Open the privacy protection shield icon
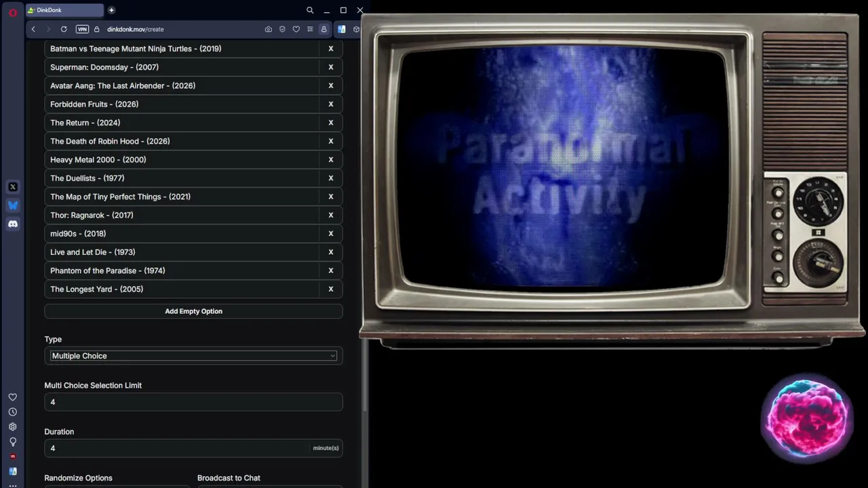 coord(282,29)
